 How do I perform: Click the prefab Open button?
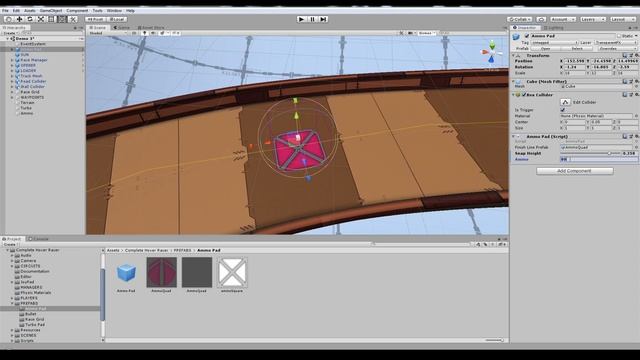[545, 49]
